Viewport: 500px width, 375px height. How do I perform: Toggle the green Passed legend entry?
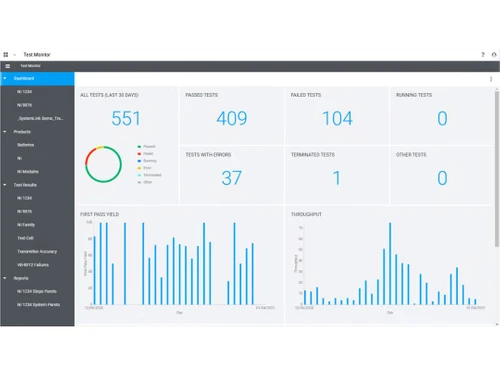tap(146, 147)
